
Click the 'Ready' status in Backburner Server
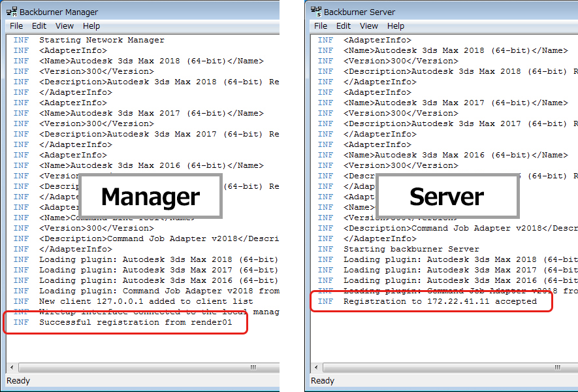point(323,381)
